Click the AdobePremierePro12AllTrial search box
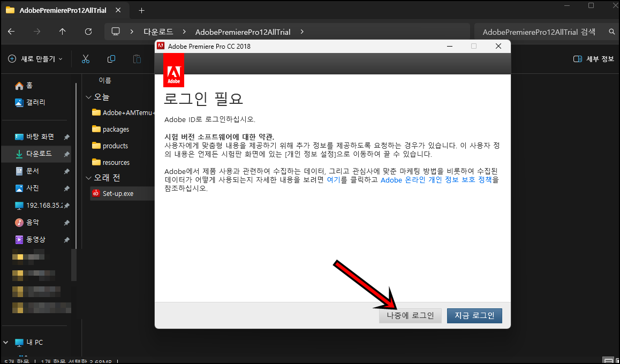 point(539,32)
